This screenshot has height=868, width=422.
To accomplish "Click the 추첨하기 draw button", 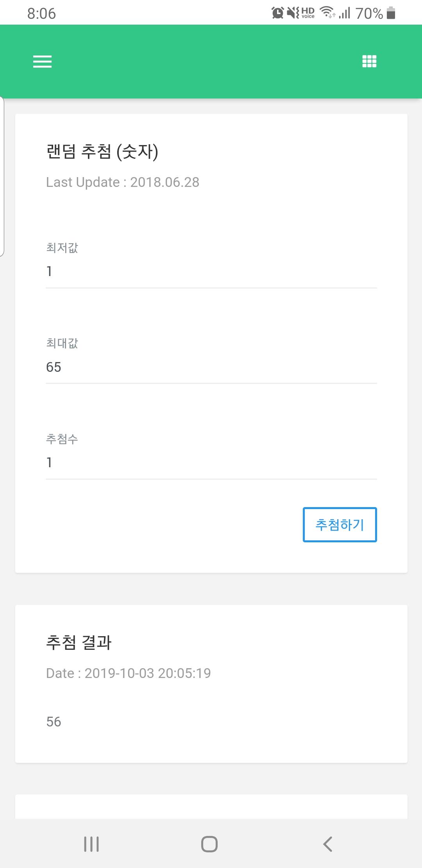I will click(340, 525).
